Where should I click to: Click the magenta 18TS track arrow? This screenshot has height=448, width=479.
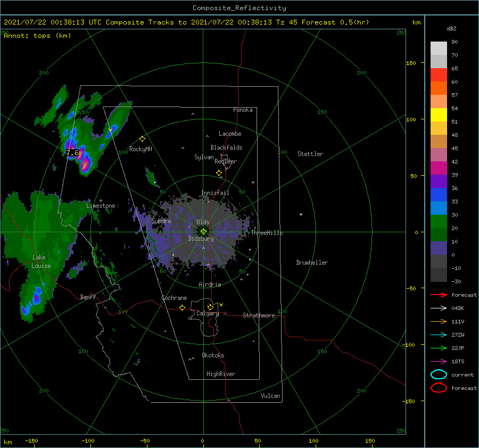(439, 362)
